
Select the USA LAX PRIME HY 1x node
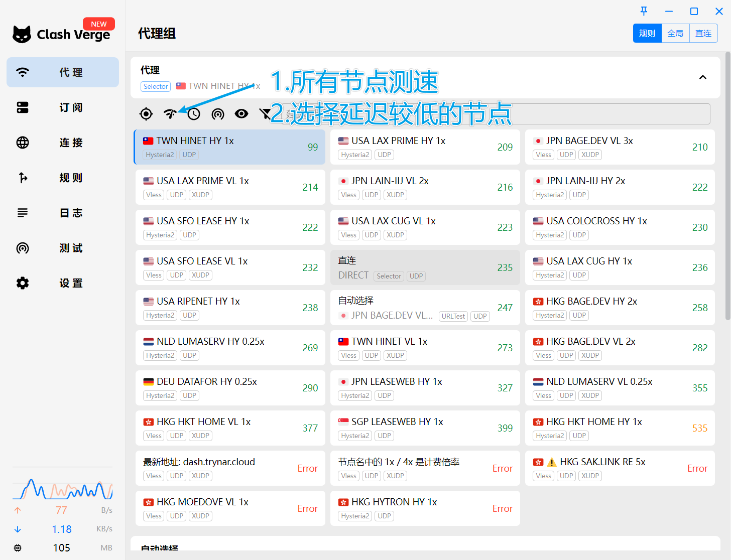tap(425, 147)
